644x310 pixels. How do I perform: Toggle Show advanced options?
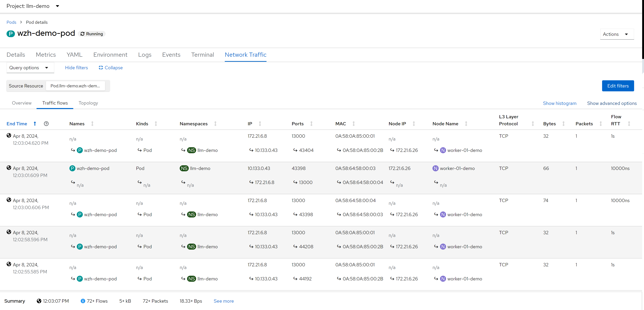pos(612,103)
